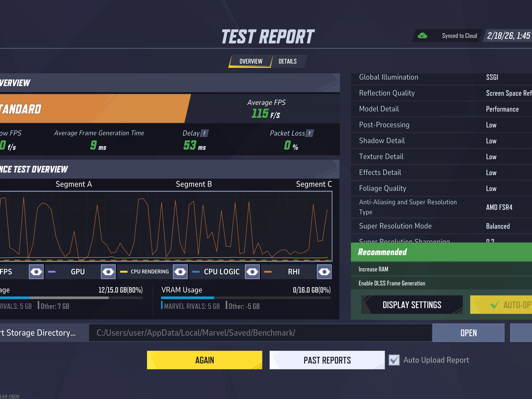This screenshot has width=532, height=399.
Task: Click the Texture Detail setting row
Action: [441, 157]
